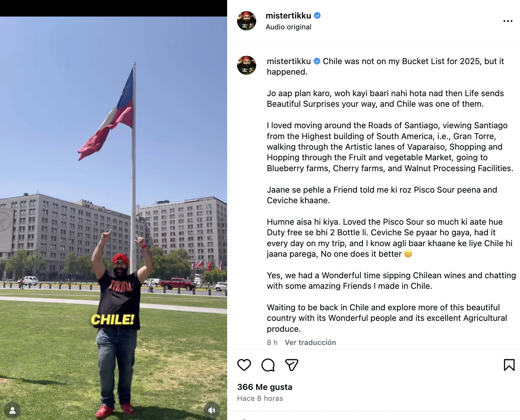
Task: View 366 Me gusta likes list
Action: tap(265, 387)
